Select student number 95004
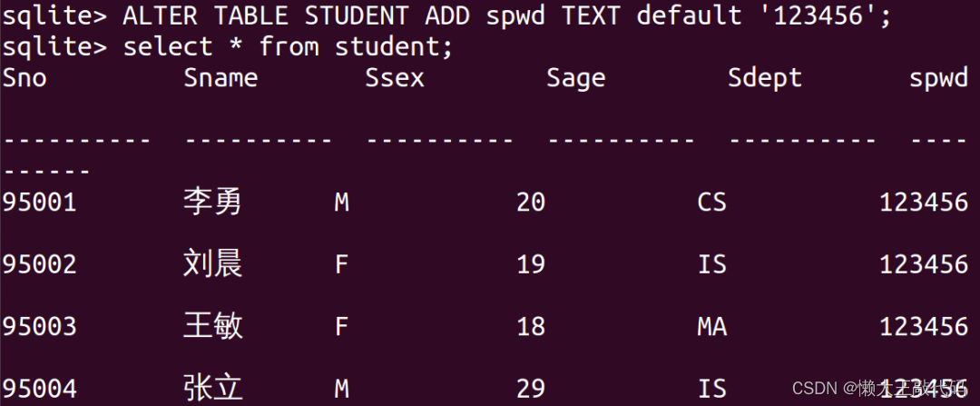The height and width of the screenshot is (406, 980). click(x=39, y=389)
